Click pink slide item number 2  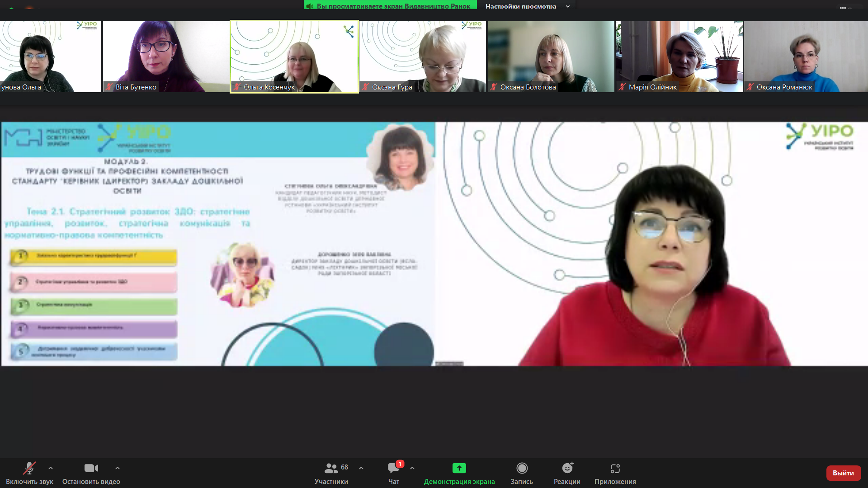tap(94, 282)
